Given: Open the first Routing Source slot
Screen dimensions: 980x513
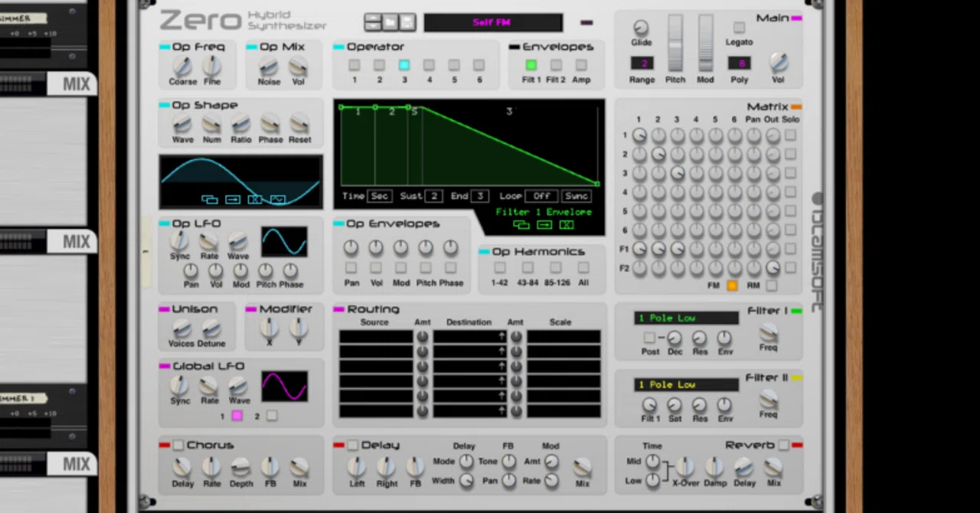Looking at the screenshot, I should 376,337.
